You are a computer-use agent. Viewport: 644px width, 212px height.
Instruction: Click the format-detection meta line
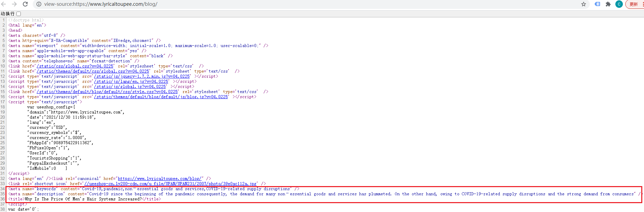pyautogui.click(x=74, y=61)
